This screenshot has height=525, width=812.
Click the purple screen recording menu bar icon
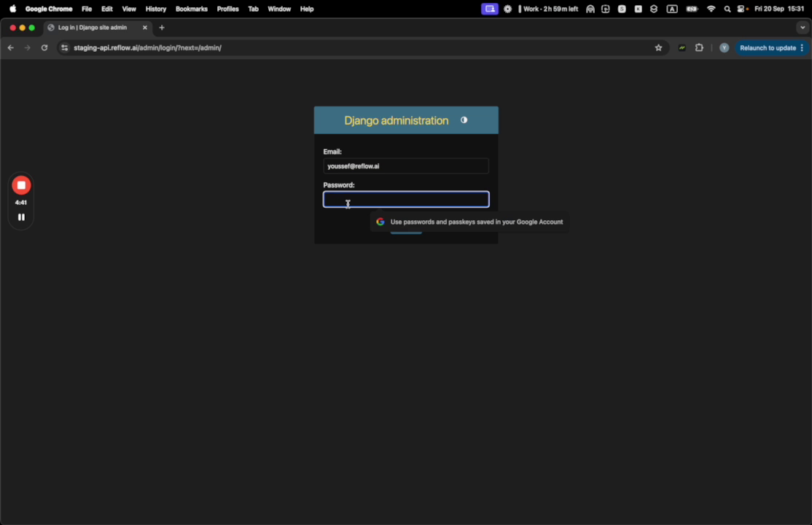(489, 9)
